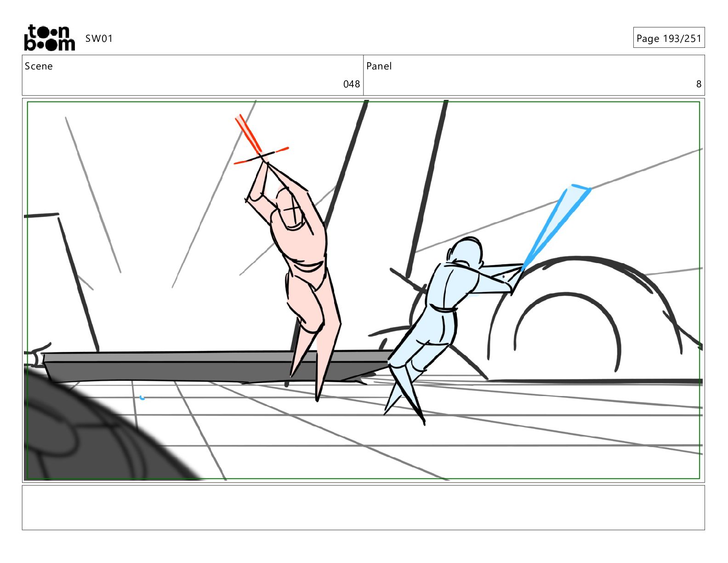Click the empty notes box below the panel
Image resolution: width=728 pixels, height=563 pixels.
pos(363,508)
